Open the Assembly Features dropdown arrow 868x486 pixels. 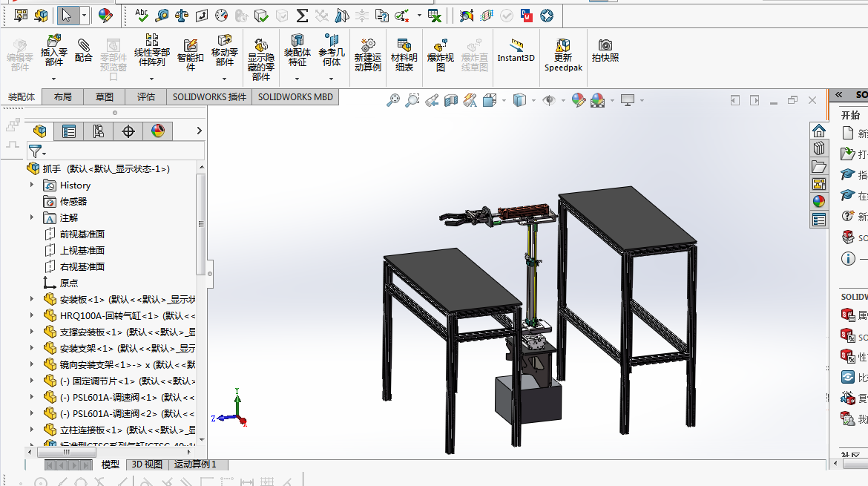point(297,79)
